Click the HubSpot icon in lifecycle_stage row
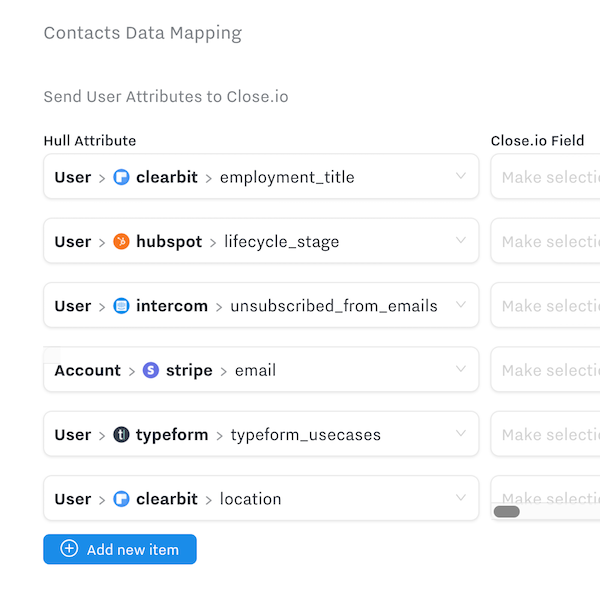The image size is (600, 600). [122, 241]
